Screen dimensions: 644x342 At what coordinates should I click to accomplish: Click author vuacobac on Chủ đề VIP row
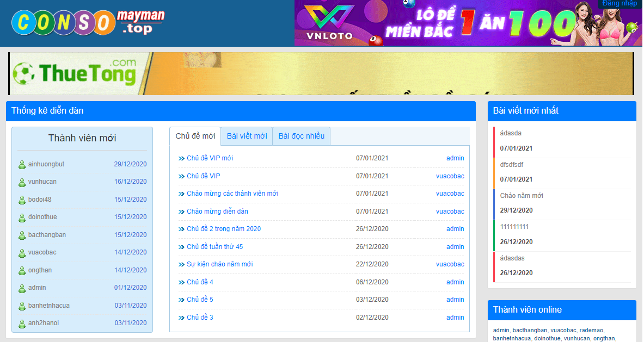tap(450, 176)
